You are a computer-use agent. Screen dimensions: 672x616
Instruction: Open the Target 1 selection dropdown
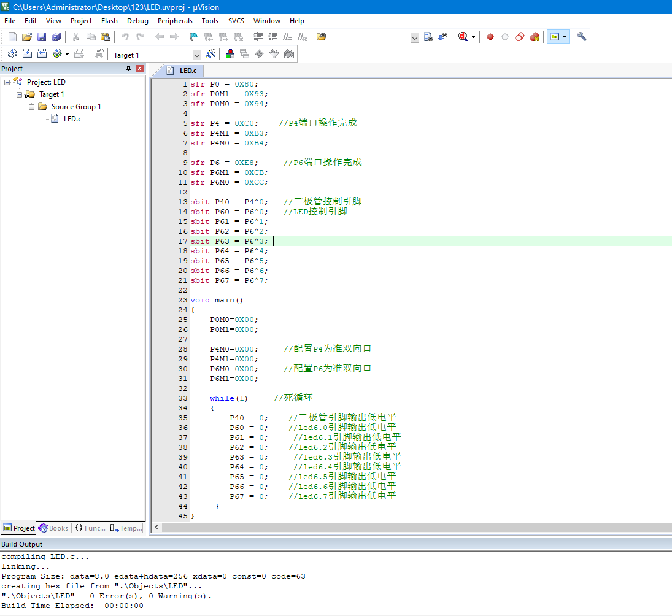coord(197,55)
